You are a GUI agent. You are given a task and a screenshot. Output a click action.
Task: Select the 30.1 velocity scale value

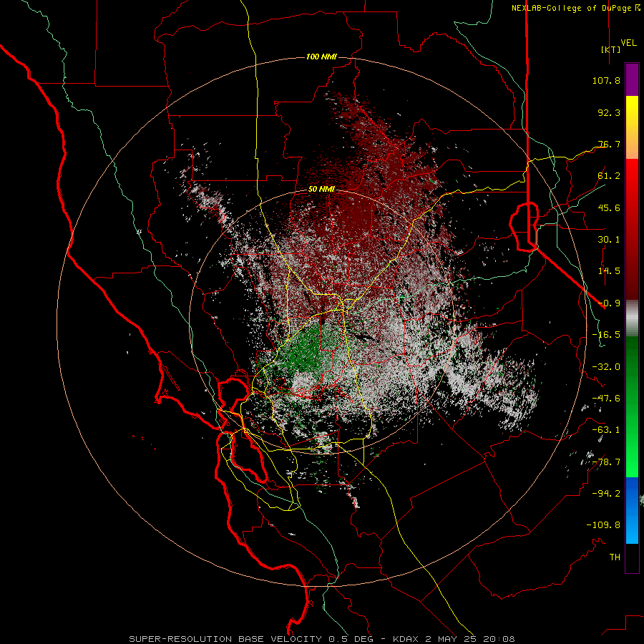[609, 240]
